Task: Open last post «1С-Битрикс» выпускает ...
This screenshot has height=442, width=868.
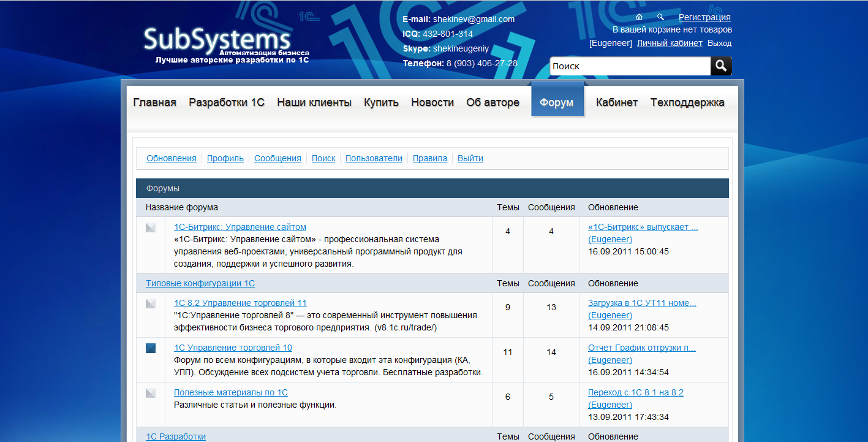Action: click(x=643, y=227)
